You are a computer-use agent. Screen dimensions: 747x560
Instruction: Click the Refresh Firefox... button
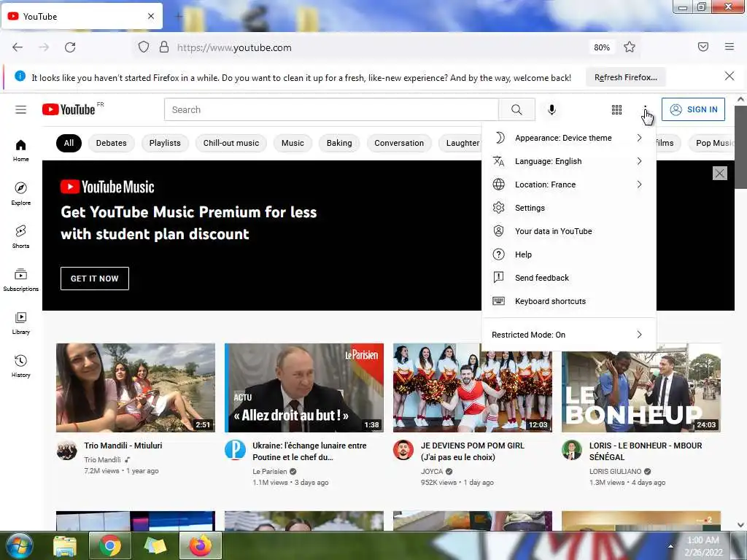(625, 77)
